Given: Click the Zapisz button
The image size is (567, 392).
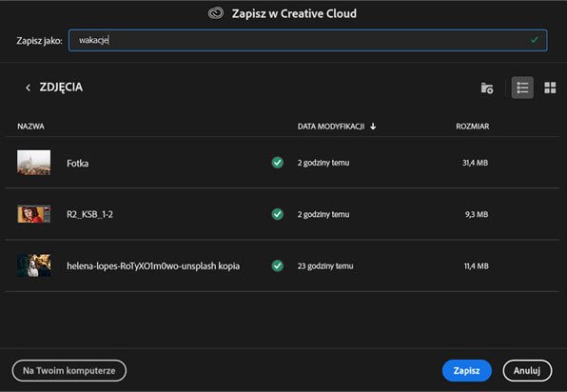Looking at the screenshot, I should coord(467,371).
